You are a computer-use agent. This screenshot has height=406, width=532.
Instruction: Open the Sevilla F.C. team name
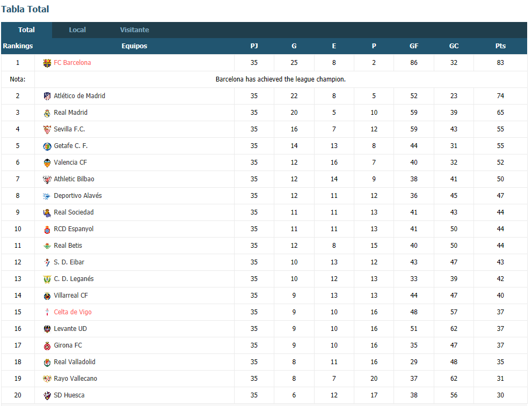(69, 129)
